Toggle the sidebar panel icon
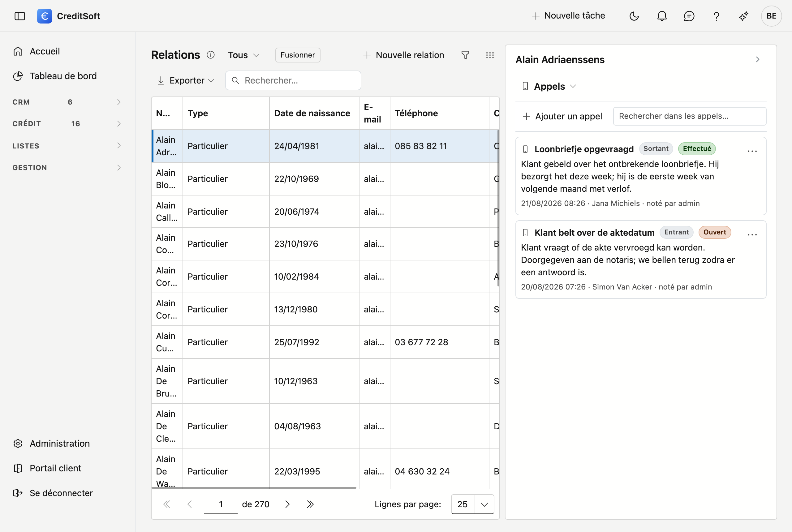The image size is (792, 532). 20,16
